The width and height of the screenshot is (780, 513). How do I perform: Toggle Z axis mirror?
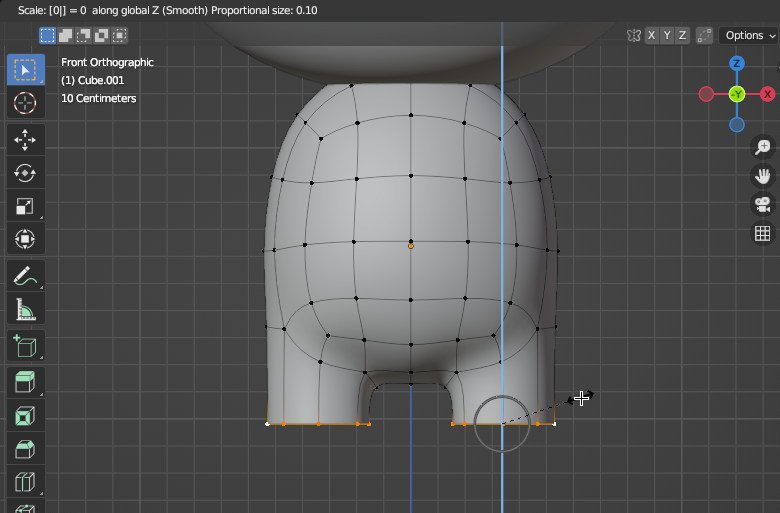coord(682,35)
